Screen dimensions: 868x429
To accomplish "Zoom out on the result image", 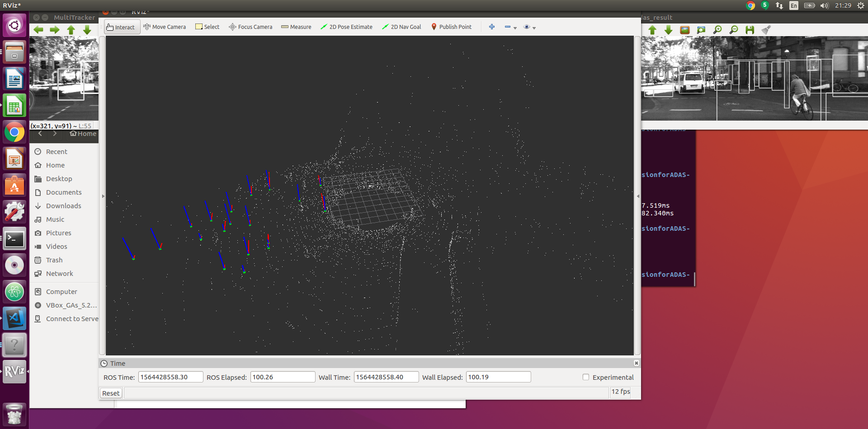I will click(734, 30).
